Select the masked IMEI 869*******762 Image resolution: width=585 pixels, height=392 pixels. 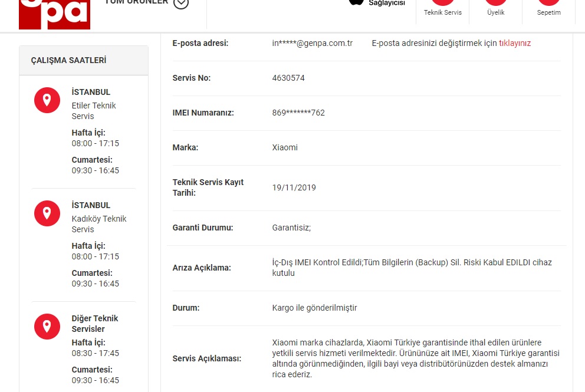click(x=298, y=113)
